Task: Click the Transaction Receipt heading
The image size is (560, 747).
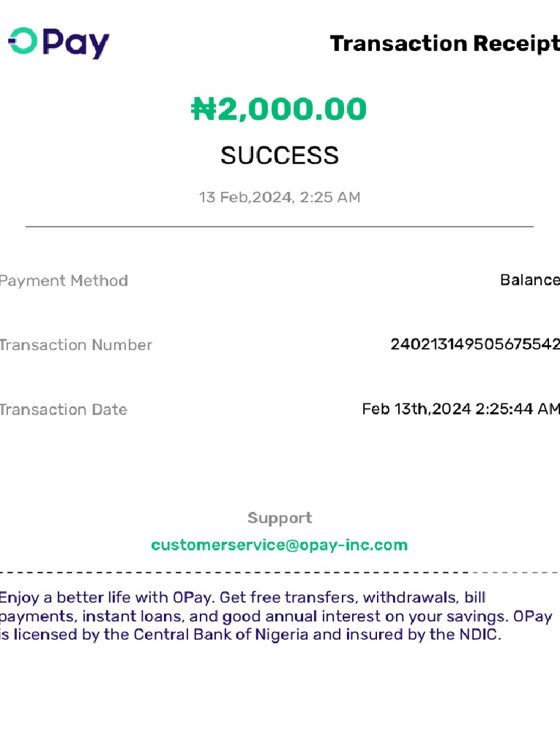Action: (445, 44)
